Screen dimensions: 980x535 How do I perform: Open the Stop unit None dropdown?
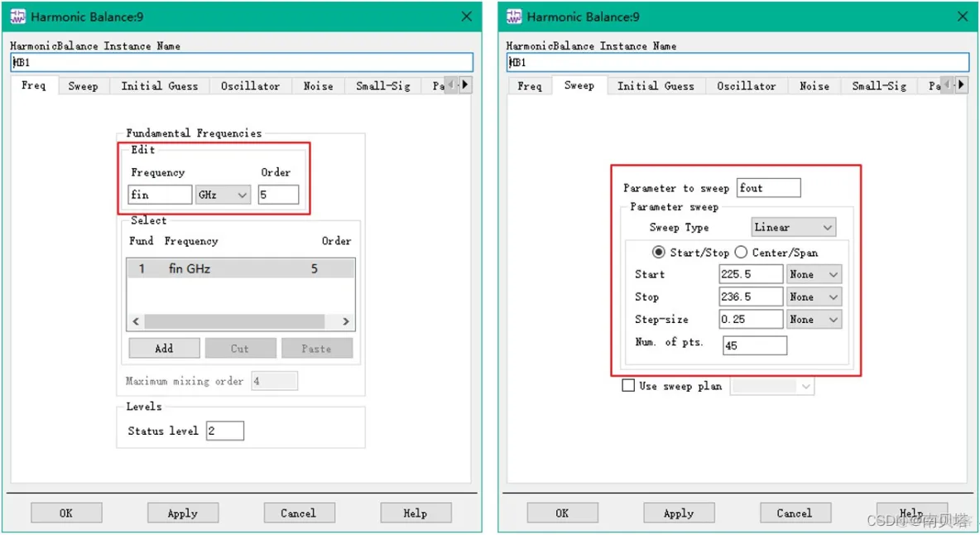point(814,296)
